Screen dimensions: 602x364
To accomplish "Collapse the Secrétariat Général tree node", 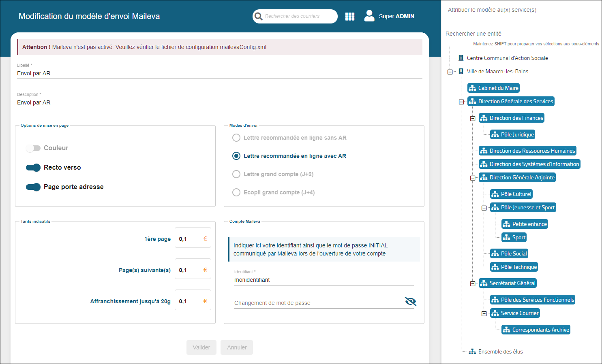I will (x=473, y=284).
